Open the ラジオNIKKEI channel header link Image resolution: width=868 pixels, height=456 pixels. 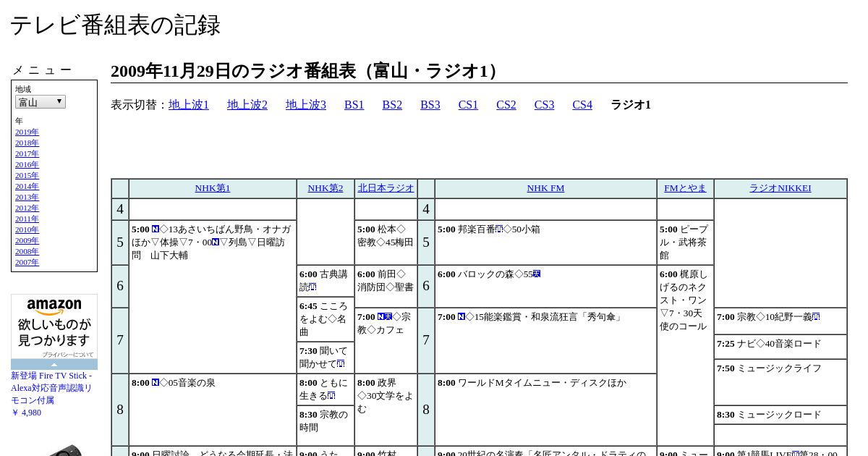[780, 188]
